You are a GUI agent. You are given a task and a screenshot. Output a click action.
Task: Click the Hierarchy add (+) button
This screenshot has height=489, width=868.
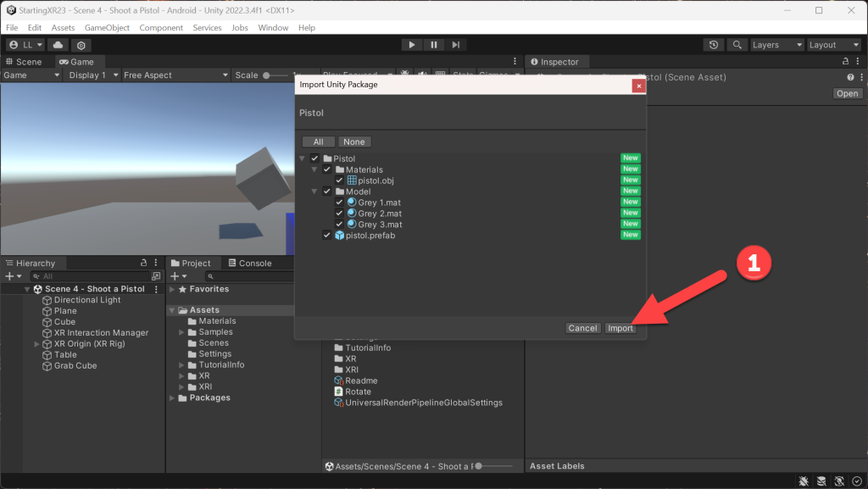(13, 276)
